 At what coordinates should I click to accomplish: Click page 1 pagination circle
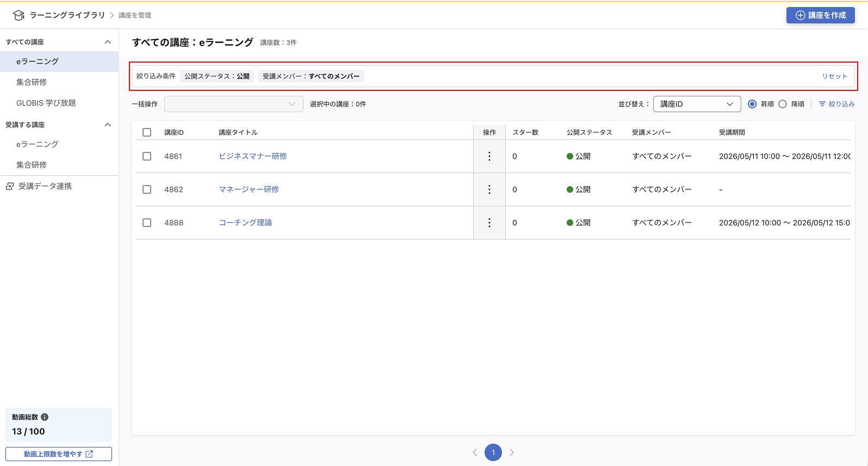tap(493, 452)
